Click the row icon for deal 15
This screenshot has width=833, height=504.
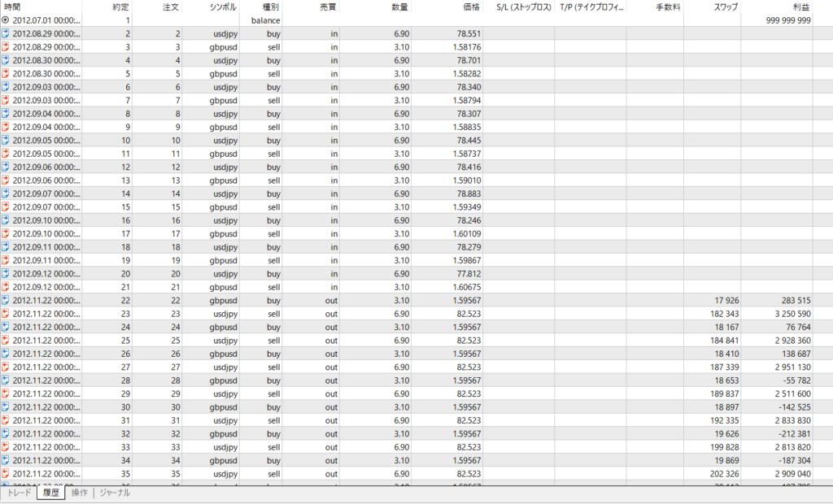pyautogui.click(x=6, y=206)
